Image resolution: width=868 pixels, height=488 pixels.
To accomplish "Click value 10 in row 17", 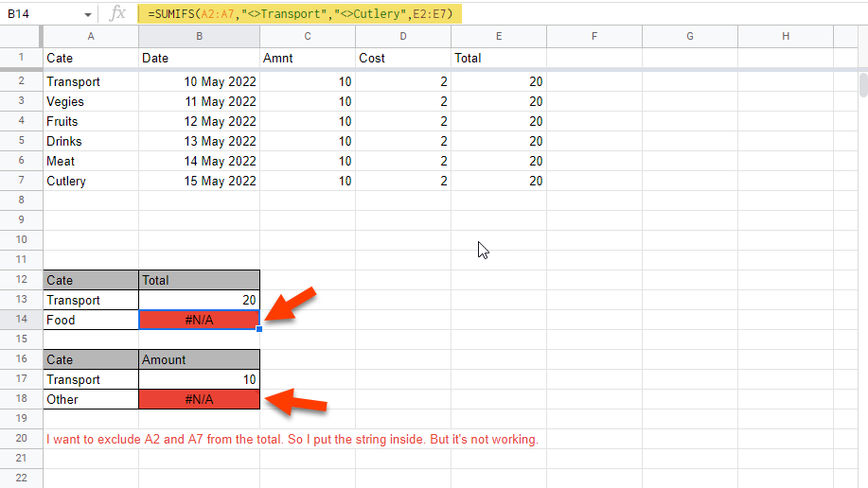I will 200,379.
